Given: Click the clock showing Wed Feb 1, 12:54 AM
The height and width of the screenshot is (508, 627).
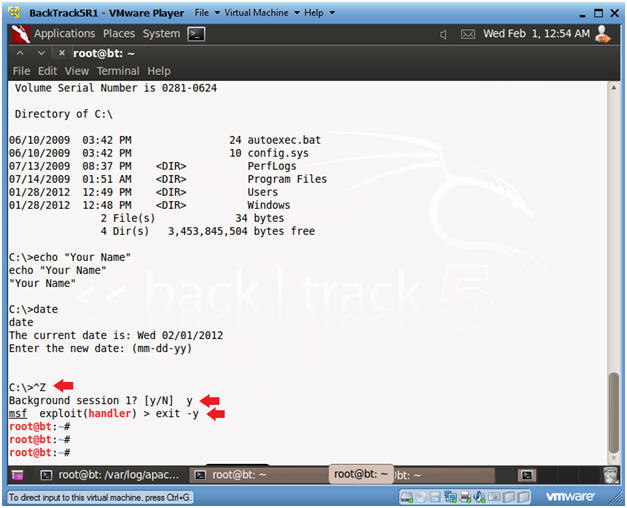Looking at the screenshot, I should pos(536,34).
